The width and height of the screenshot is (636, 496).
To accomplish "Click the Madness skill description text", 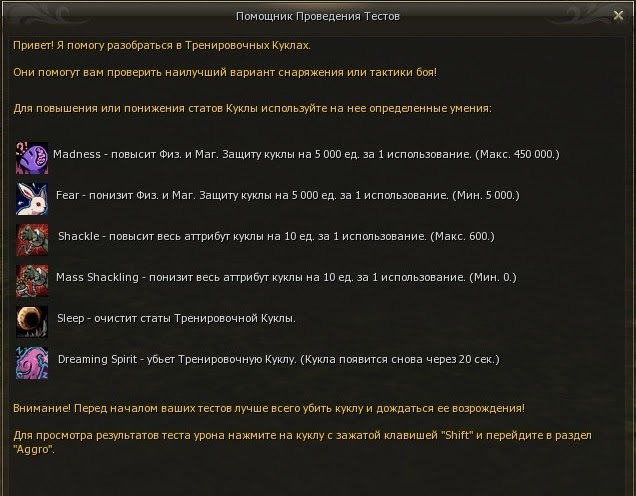I will click(305, 155).
